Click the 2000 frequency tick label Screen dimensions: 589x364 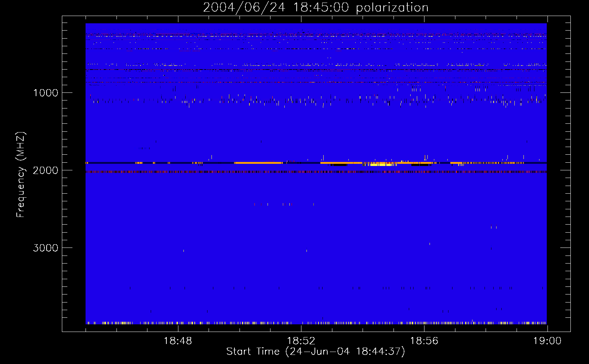(46, 170)
